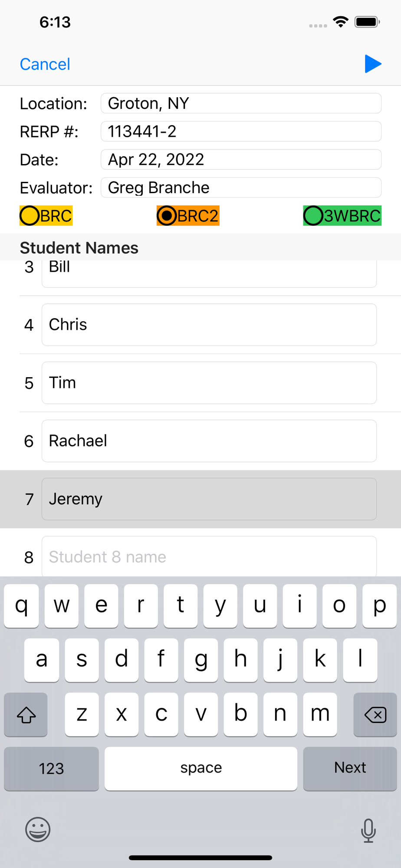Switch to the 123 numeric keyboard
The image size is (401, 868).
pyautogui.click(x=51, y=768)
